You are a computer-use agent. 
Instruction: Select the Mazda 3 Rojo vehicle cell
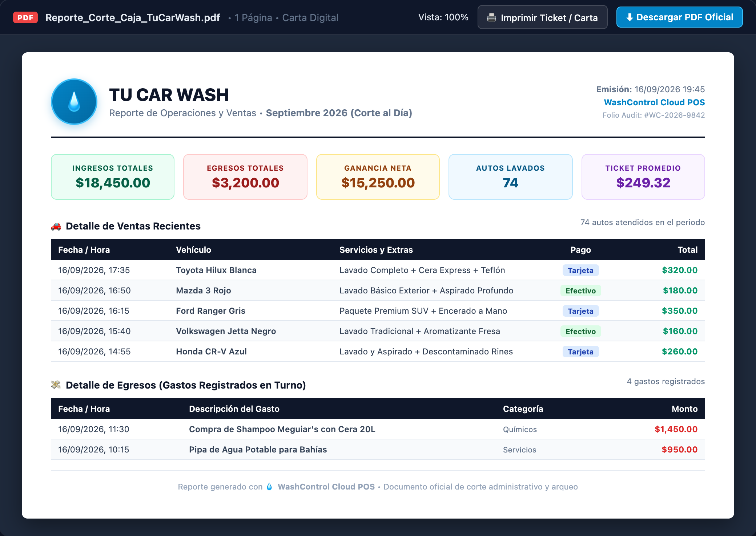pos(204,291)
